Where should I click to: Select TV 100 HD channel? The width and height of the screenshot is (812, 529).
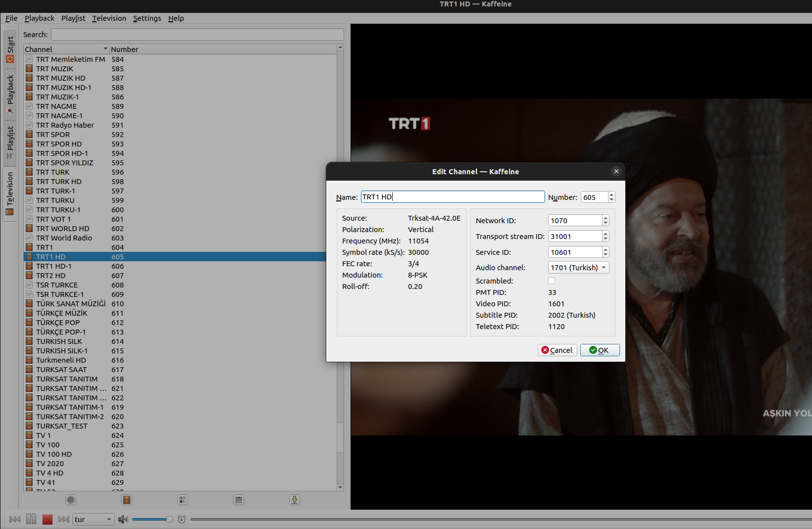[x=180, y=454]
